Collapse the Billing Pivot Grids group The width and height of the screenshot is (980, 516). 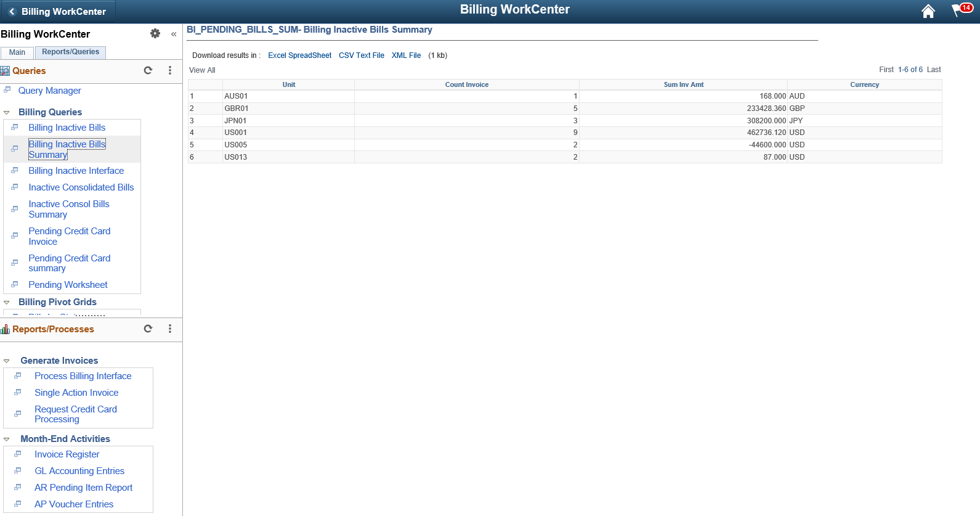(x=7, y=303)
